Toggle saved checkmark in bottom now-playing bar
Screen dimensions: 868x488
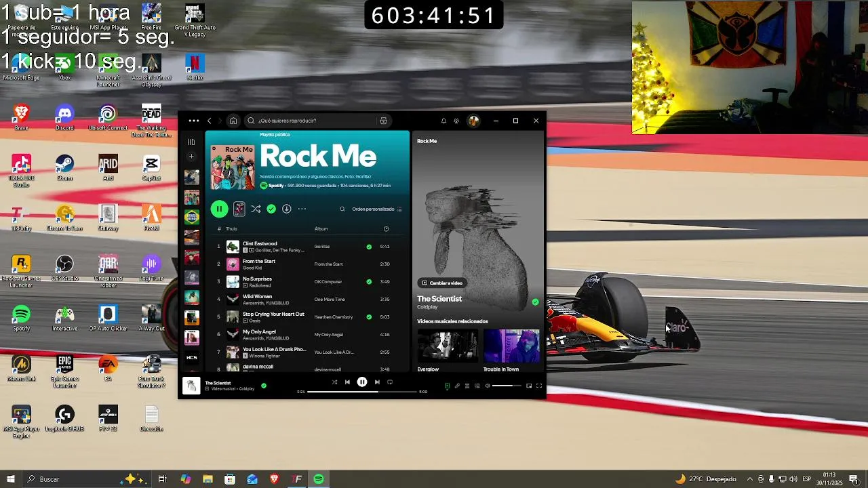264,386
